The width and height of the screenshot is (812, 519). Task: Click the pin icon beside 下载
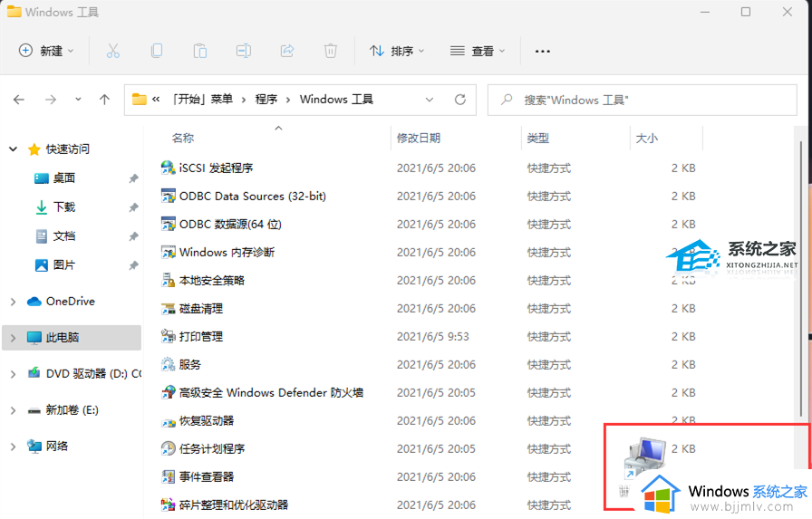pos(133,207)
